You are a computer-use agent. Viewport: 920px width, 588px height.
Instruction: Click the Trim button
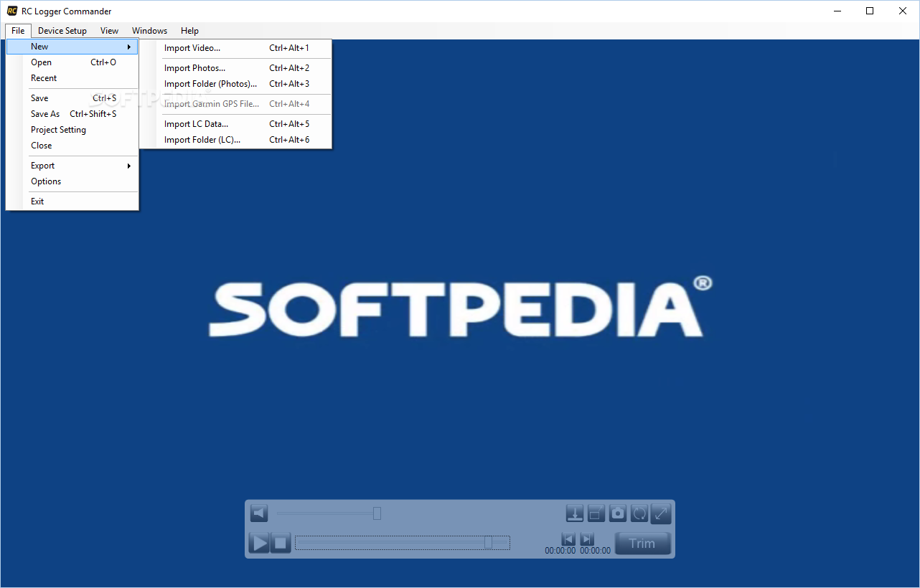coord(642,544)
